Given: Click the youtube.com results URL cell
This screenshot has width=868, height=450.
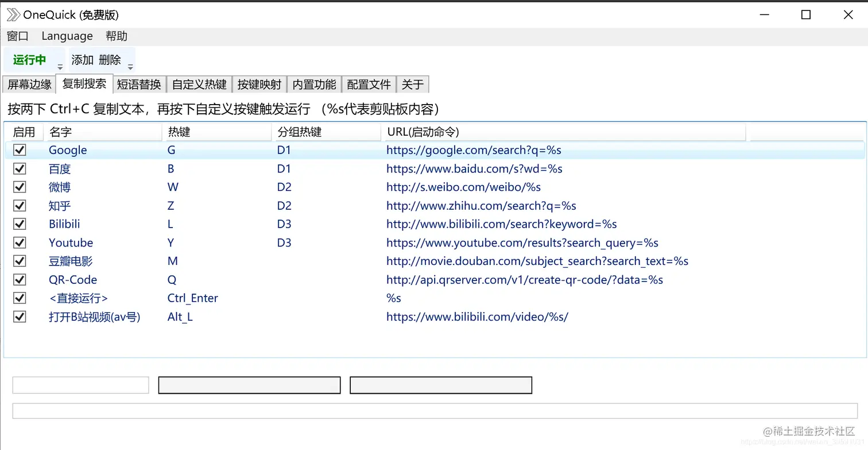Looking at the screenshot, I should (x=522, y=243).
